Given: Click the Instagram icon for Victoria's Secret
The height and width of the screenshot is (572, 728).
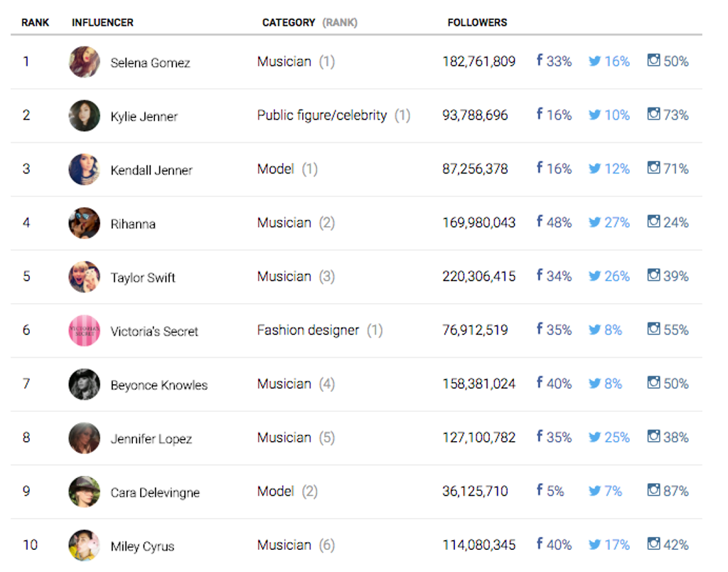Looking at the screenshot, I should pyautogui.click(x=653, y=329).
